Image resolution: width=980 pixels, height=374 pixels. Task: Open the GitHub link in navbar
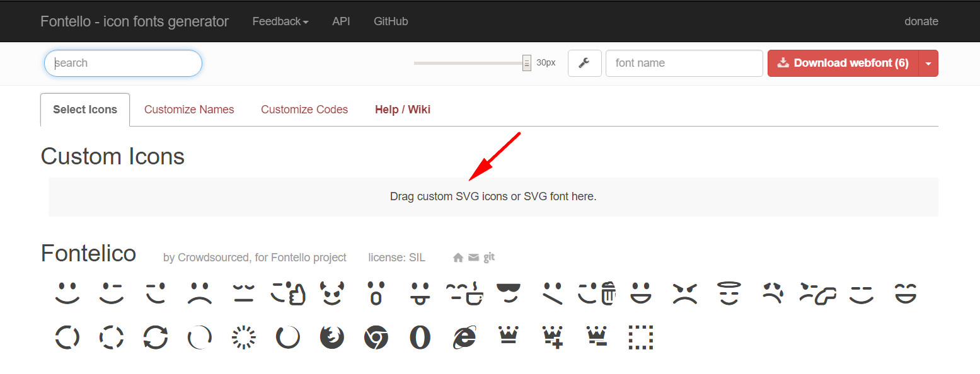click(391, 21)
